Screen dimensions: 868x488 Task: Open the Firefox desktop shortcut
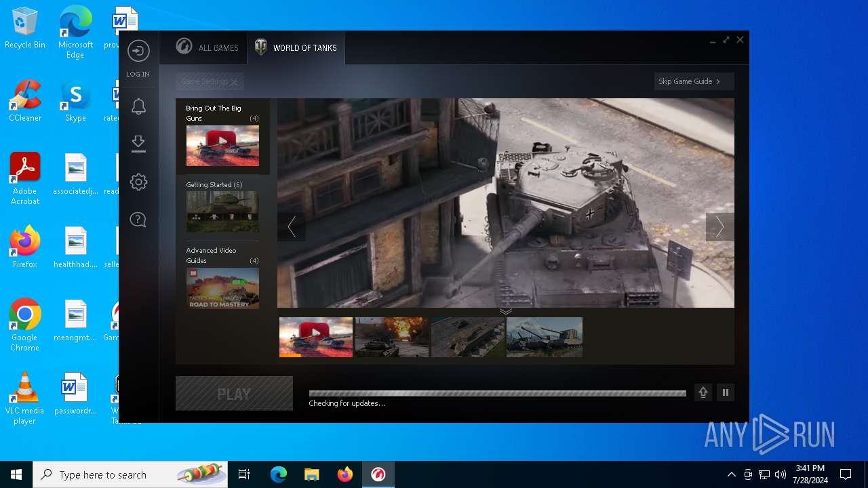pyautogui.click(x=25, y=247)
